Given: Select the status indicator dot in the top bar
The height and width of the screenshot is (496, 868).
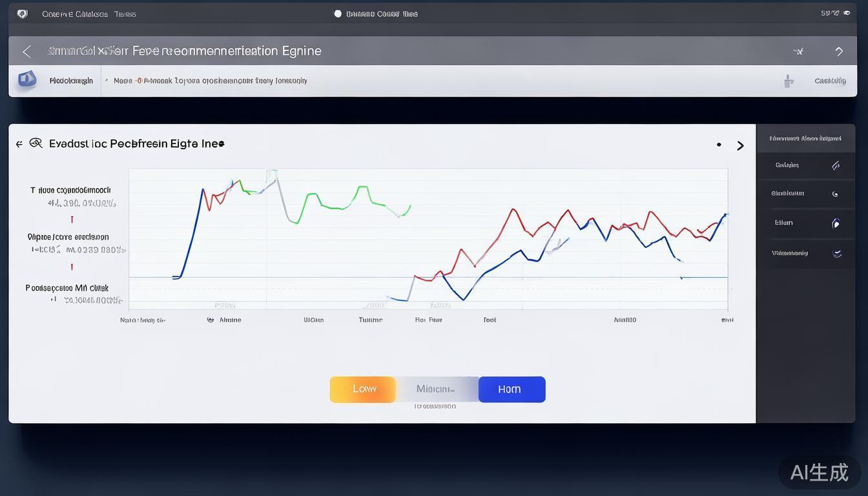Looking at the screenshot, I should (336, 13).
